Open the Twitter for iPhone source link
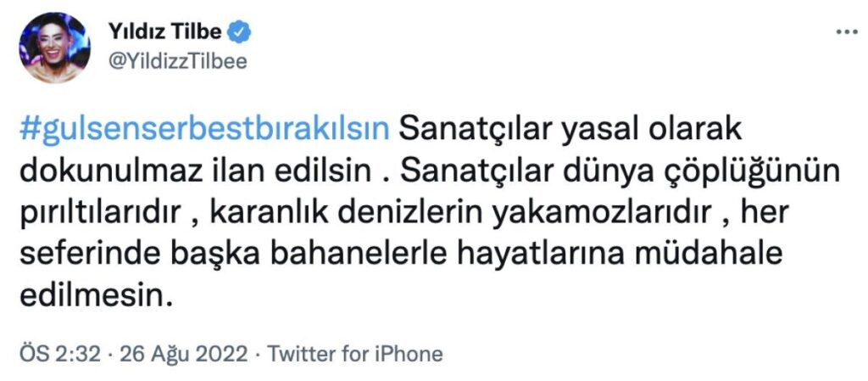 pyautogui.click(x=355, y=353)
